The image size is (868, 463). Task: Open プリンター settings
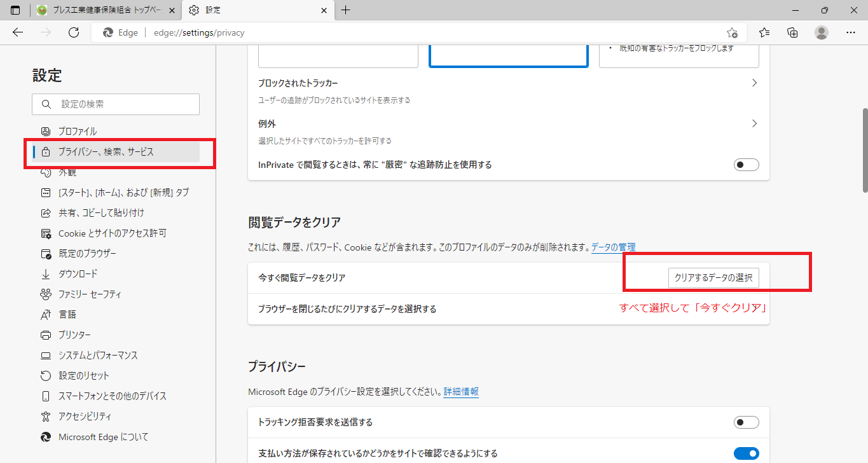tap(116, 335)
